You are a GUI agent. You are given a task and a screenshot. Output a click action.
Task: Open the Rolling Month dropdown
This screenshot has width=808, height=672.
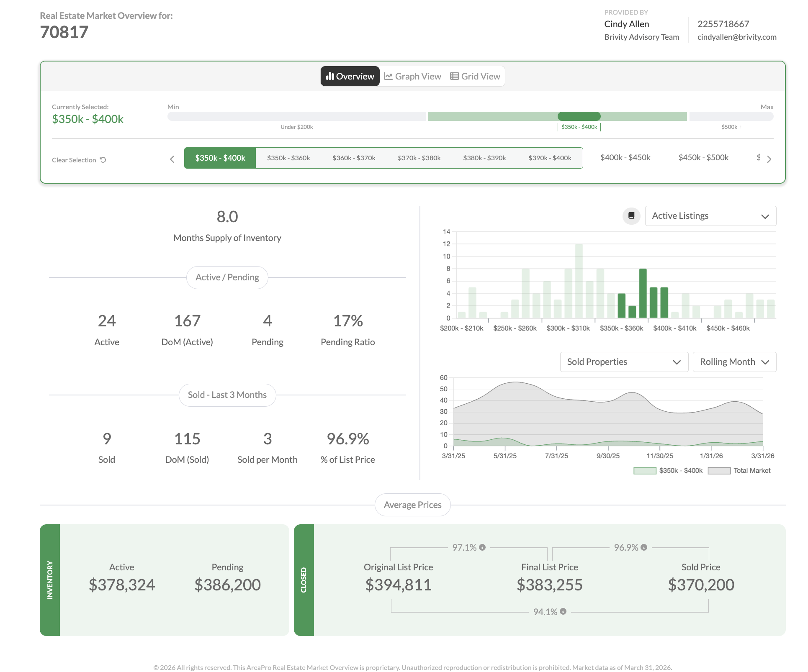pos(734,362)
